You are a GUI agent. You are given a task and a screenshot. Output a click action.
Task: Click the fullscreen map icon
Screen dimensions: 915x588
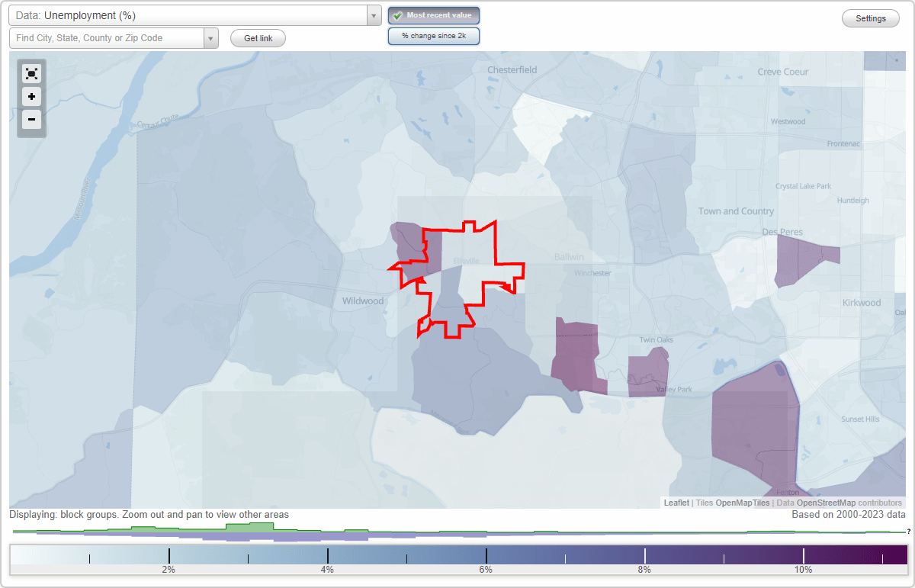point(31,73)
